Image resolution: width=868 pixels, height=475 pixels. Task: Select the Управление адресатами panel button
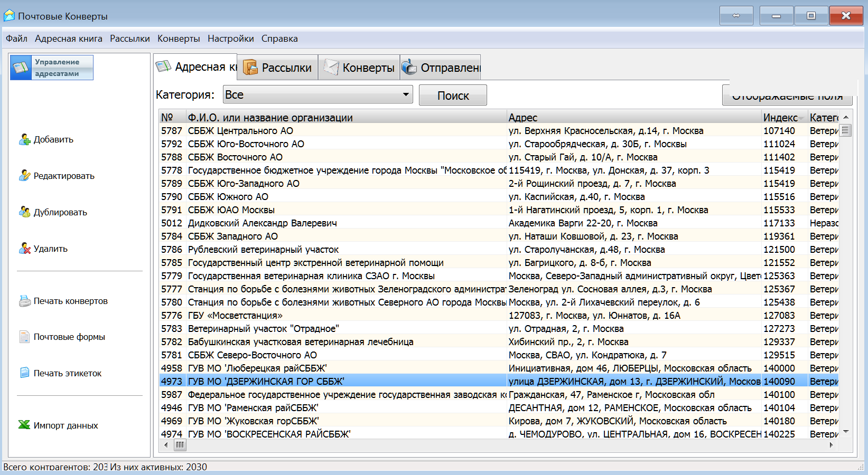click(52, 68)
